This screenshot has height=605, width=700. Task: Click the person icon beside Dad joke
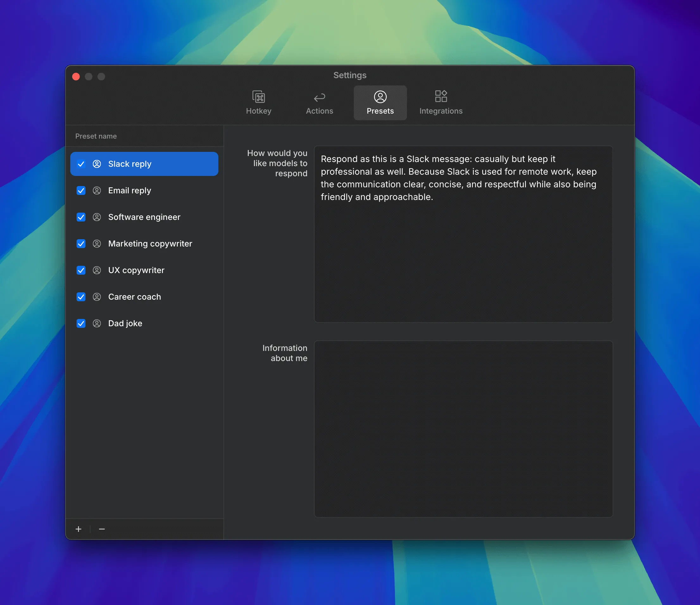[97, 323]
